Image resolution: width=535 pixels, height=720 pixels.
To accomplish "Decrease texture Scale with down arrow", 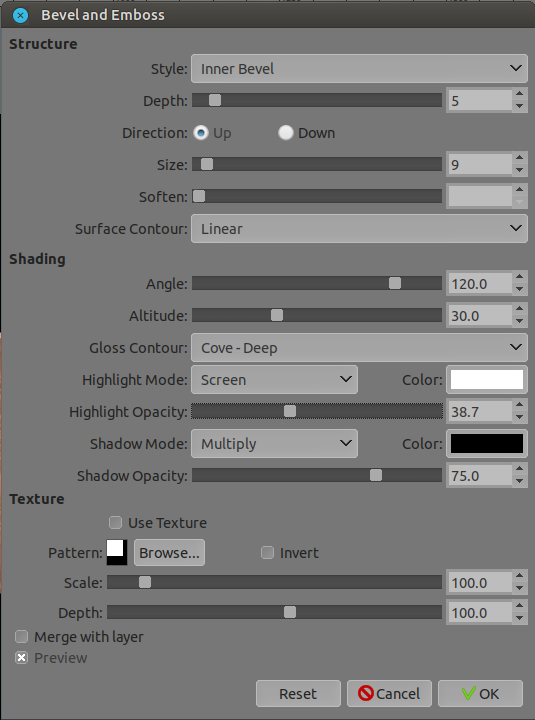I will point(520,588).
